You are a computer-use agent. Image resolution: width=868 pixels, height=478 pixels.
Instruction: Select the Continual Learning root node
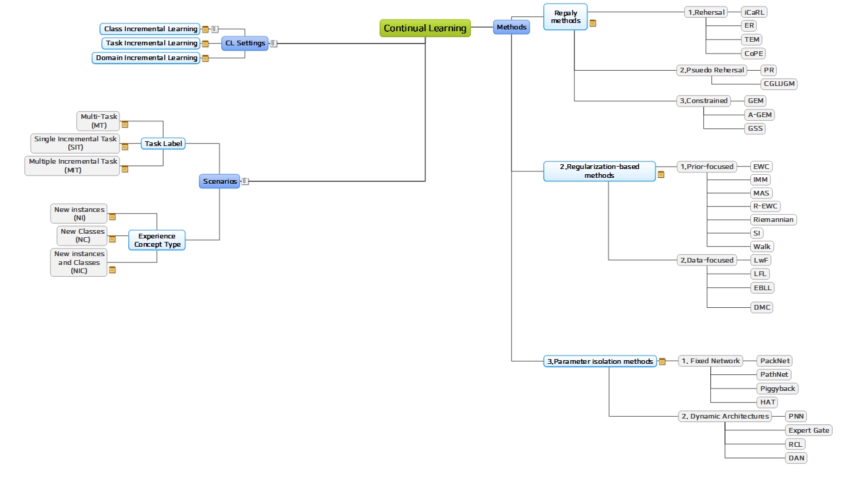pyautogui.click(x=425, y=28)
